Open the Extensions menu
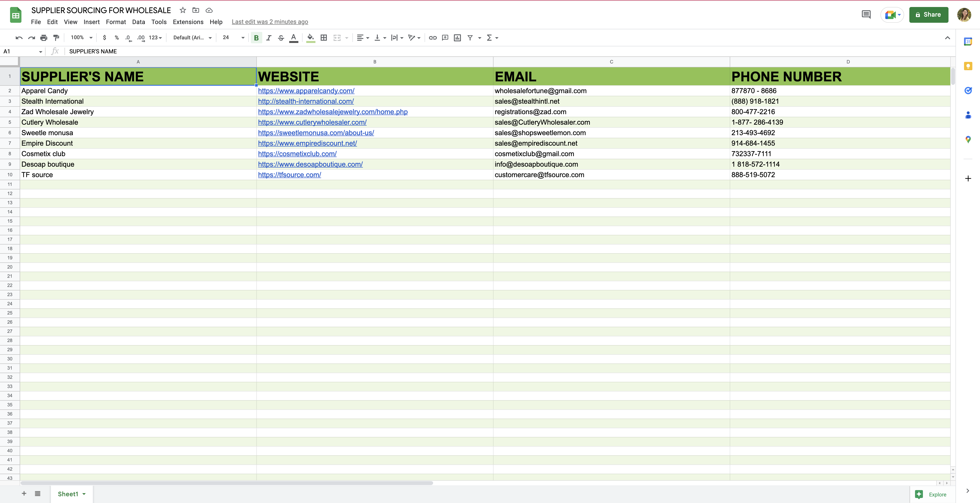Viewport: 980px width, 503px height. point(188,22)
